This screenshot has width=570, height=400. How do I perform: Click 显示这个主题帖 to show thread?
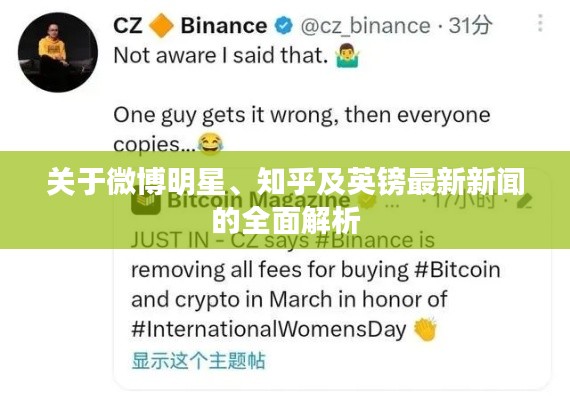coord(198,361)
